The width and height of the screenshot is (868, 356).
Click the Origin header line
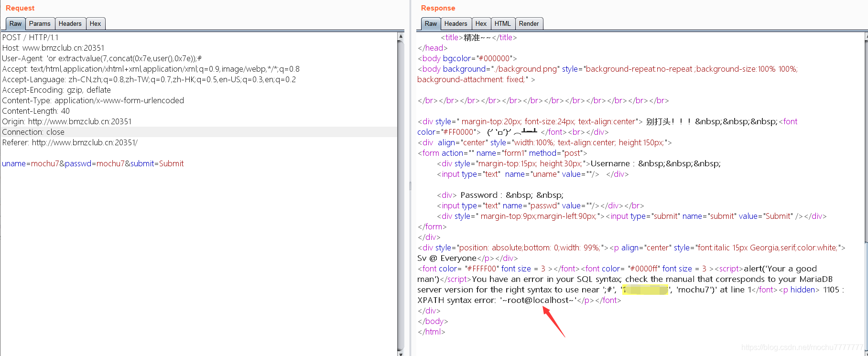[x=67, y=121]
